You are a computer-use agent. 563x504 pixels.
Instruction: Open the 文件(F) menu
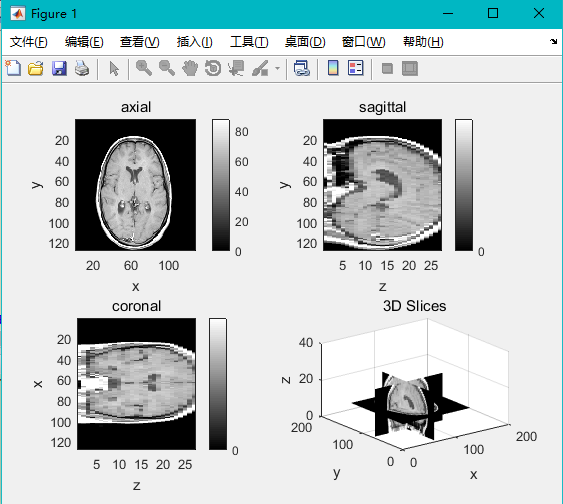pyautogui.click(x=28, y=42)
